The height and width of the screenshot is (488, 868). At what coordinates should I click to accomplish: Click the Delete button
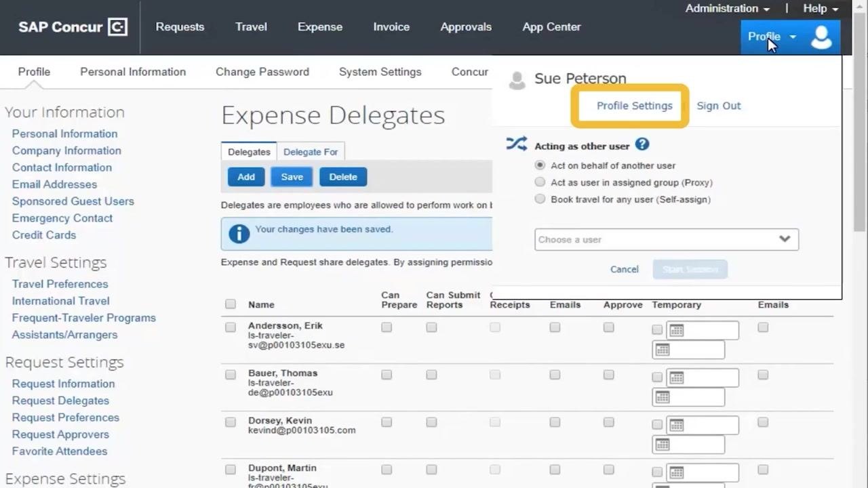click(343, 177)
